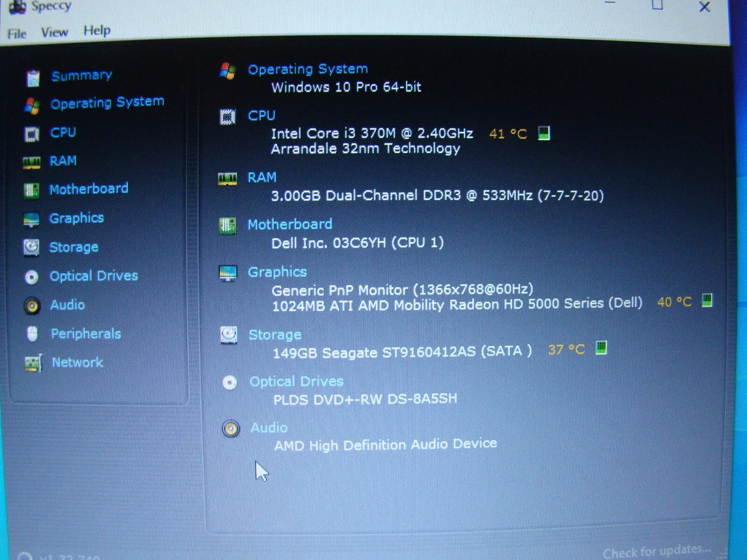Click the Peripherals mouse sidebar icon
Image resolution: width=747 pixels, height=560 pixels.
click(32, 334)
